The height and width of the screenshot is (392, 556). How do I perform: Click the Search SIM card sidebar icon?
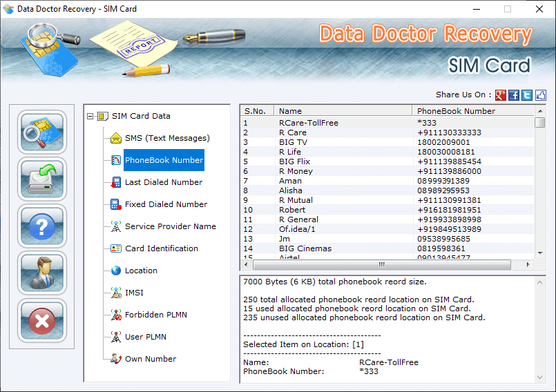pos(42,132)
